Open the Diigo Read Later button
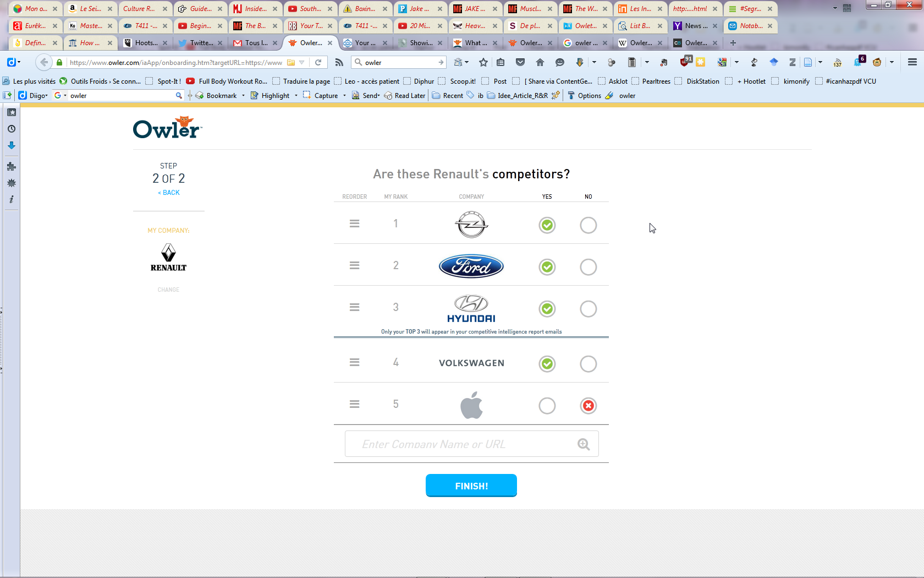 (x=405, y=95)
